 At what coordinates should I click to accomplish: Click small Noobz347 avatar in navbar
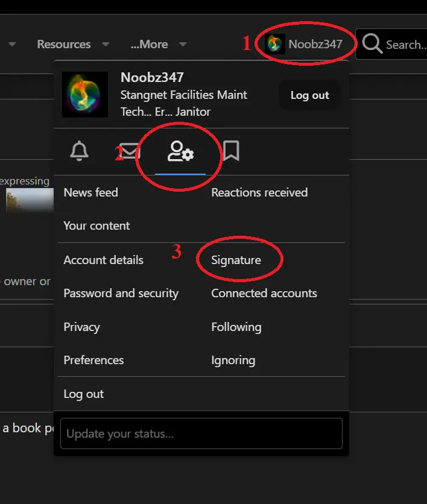coord(274,44)
